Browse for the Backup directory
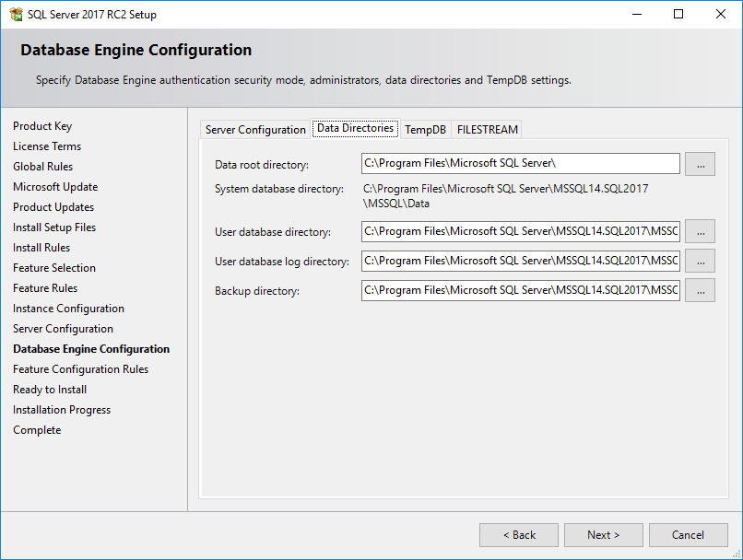Image resolution: width=743 pixels, height=560 pixels. coord(700,290)
